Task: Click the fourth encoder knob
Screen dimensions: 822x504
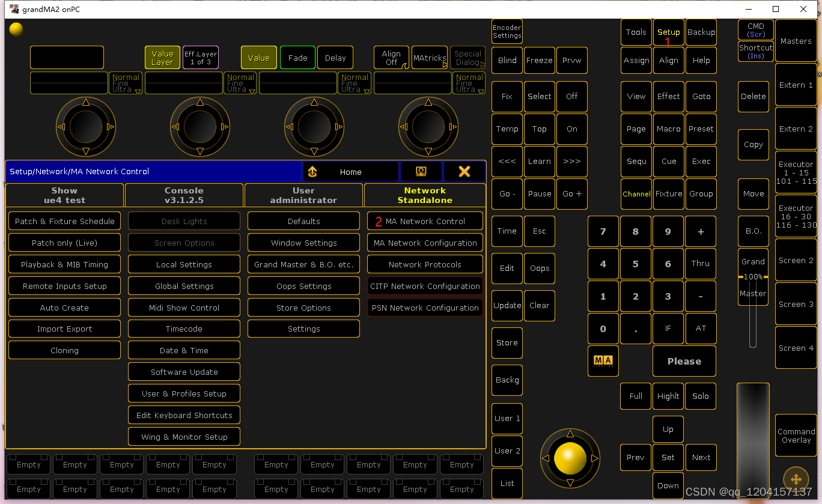Action: tap(428, 127)
